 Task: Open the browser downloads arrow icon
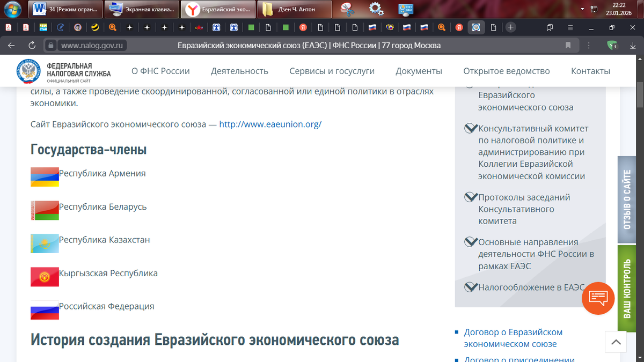(x=633, y=46)
